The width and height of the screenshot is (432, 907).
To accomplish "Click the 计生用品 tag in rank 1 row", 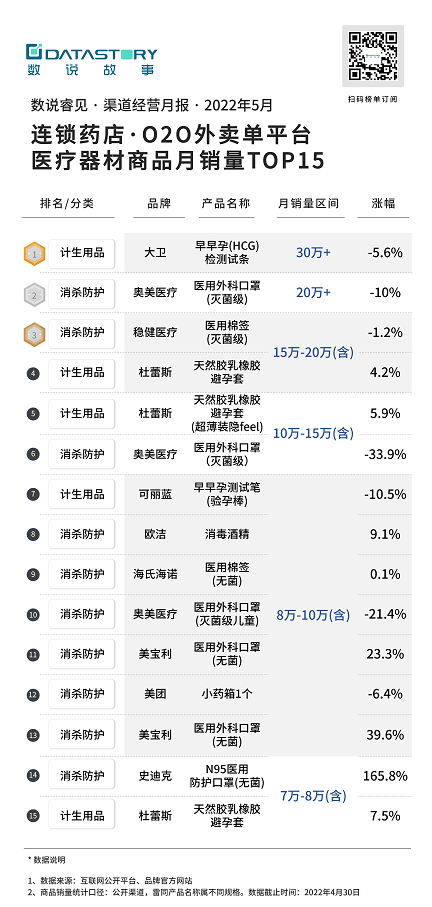I will coord(82,253).
